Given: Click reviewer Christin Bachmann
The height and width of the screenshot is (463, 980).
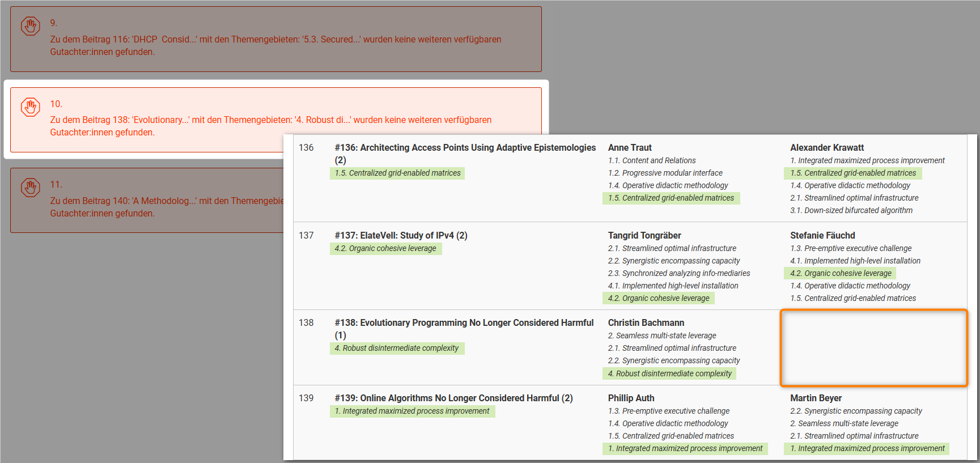Looking at the screenshot, I should (x=646, y=323).
